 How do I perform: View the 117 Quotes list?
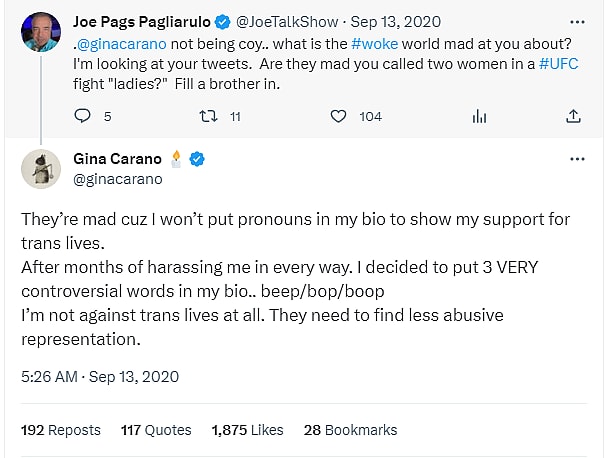156,430
